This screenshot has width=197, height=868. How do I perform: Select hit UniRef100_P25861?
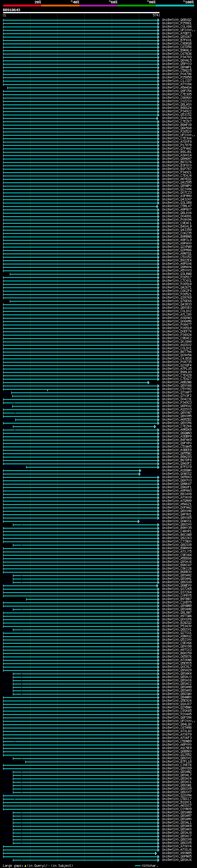pyautogui.click(x=177, y=23)
